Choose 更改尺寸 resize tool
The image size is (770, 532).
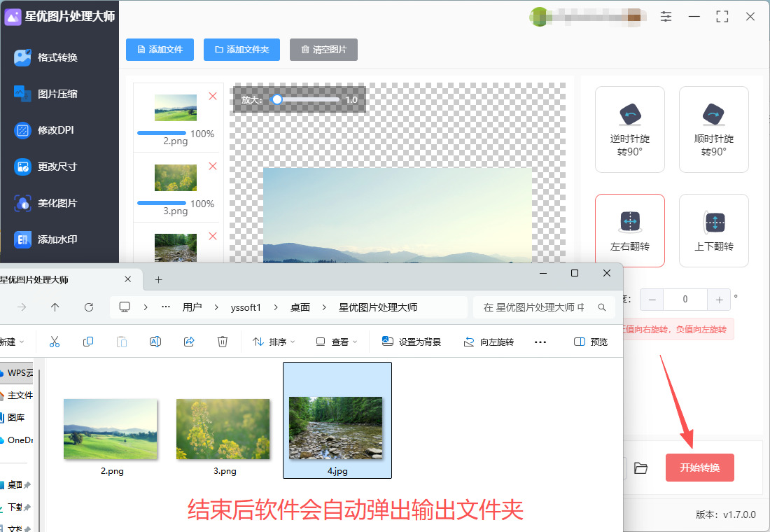(45, 167)
